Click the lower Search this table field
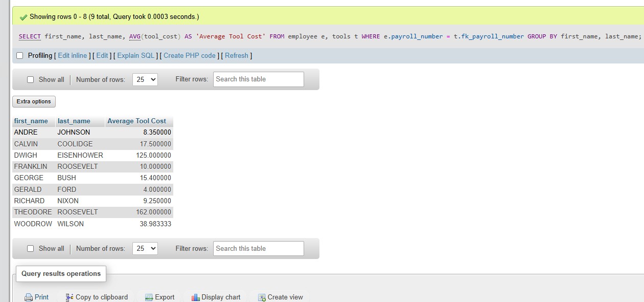Screen dimensions: 644x302 pos(258,248)
